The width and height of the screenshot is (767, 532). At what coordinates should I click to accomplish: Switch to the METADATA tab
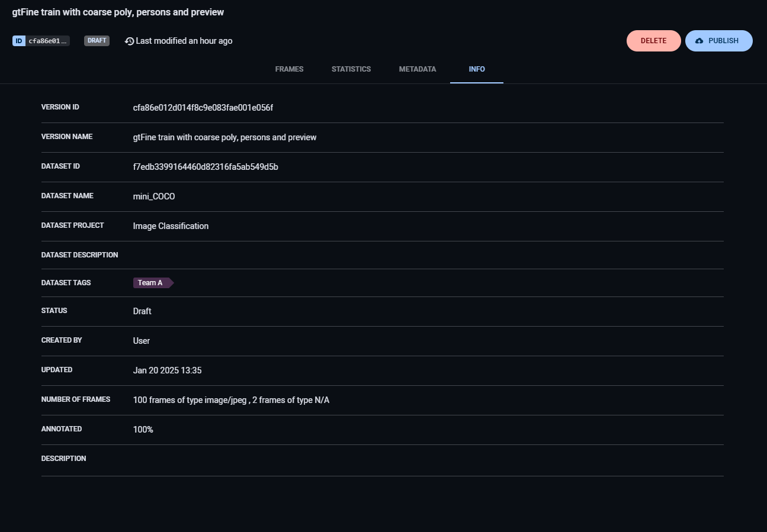(x=417, y=69)
